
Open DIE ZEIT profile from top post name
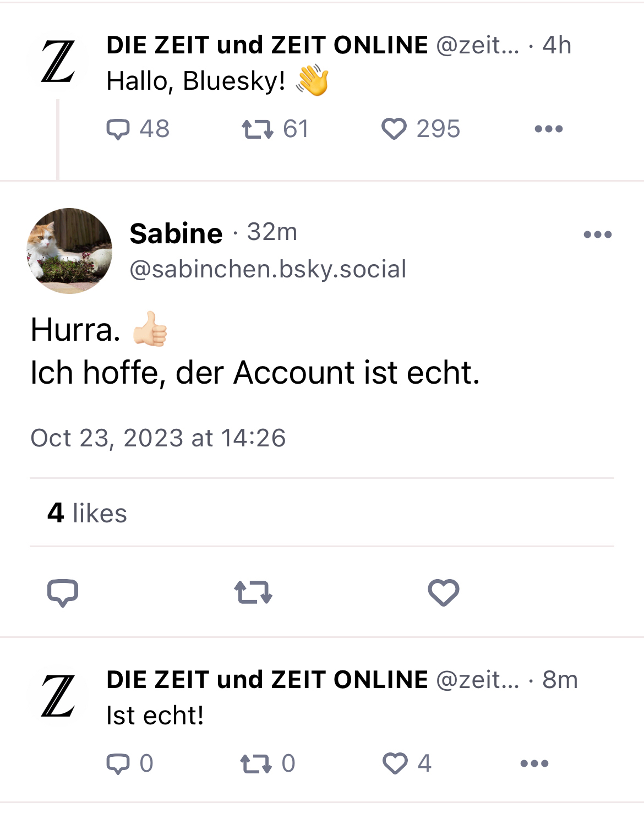pos(267,45)
